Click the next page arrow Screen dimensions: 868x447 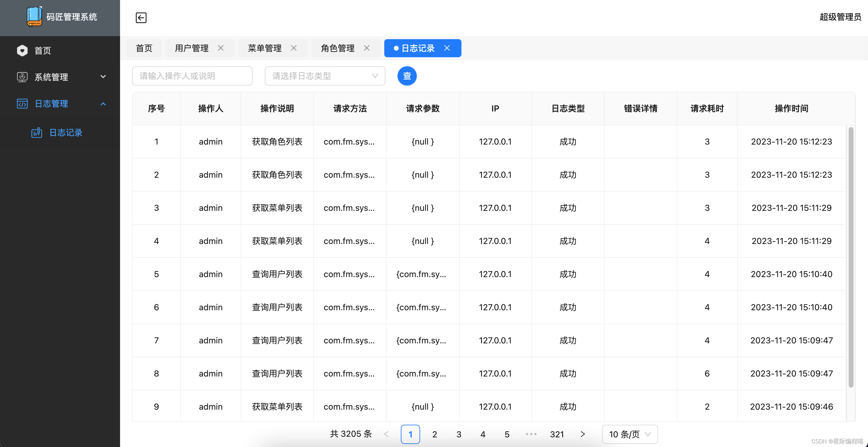coord(583,434)
